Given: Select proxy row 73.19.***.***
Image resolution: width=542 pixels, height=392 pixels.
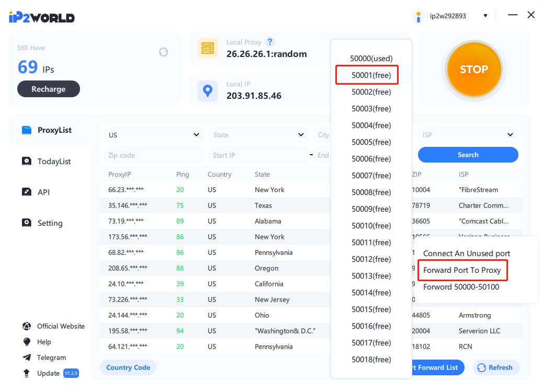Looking at the screenshot, I should (216, 221).
